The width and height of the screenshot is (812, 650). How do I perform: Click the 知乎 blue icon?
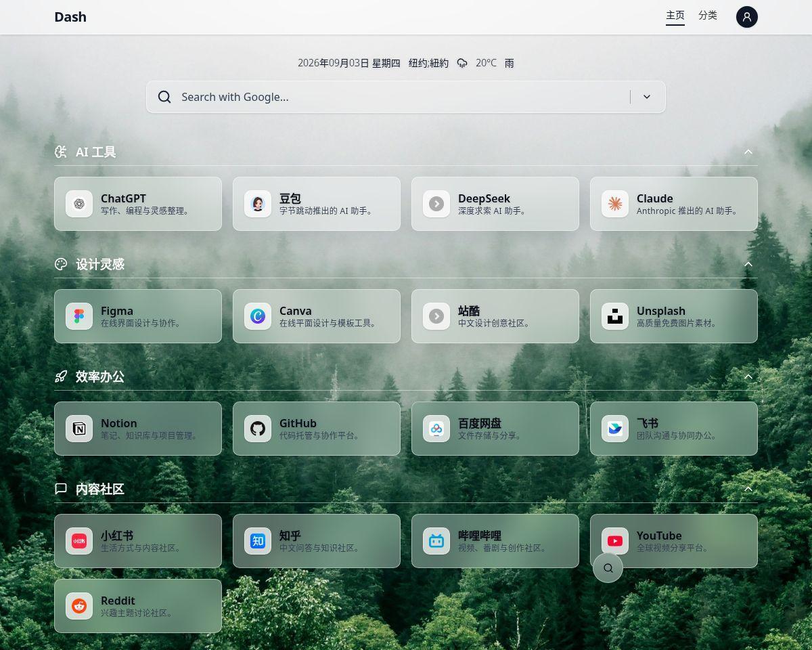click(258, 541)
